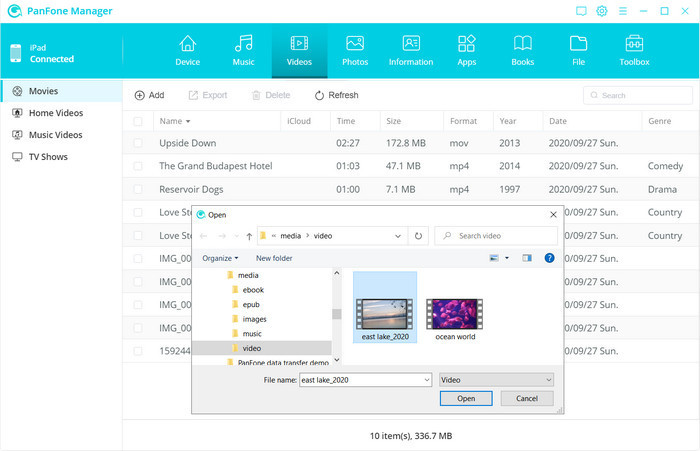The image size is (700, 451).
Task: Select Music Videos in the sidebar
Action: (x=62, y=135)
